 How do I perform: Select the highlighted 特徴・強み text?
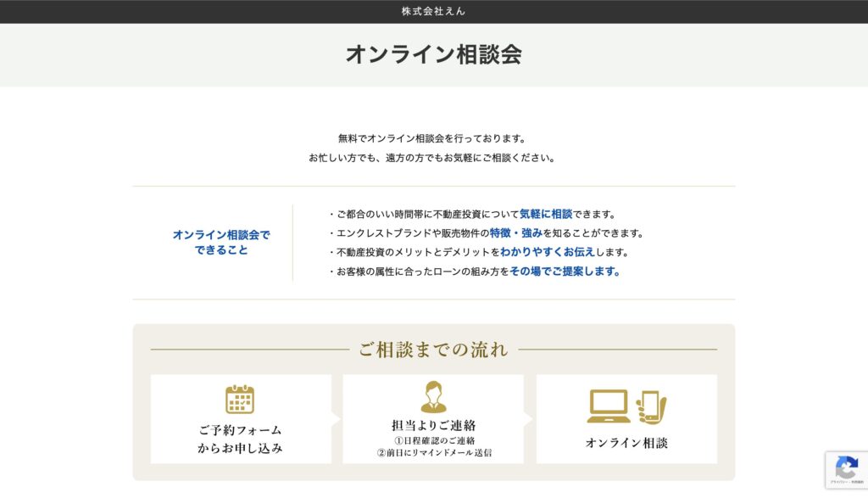(516, 233)
